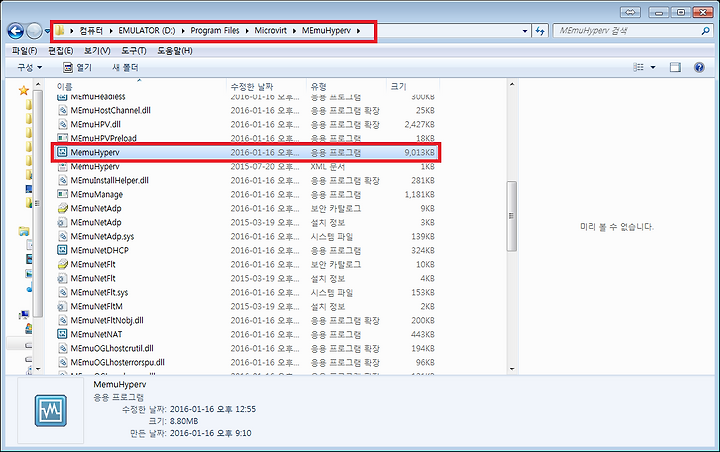720x452 pixels.
Task: Select Program Files in the address breadcrumb
Action: (215, 31)
